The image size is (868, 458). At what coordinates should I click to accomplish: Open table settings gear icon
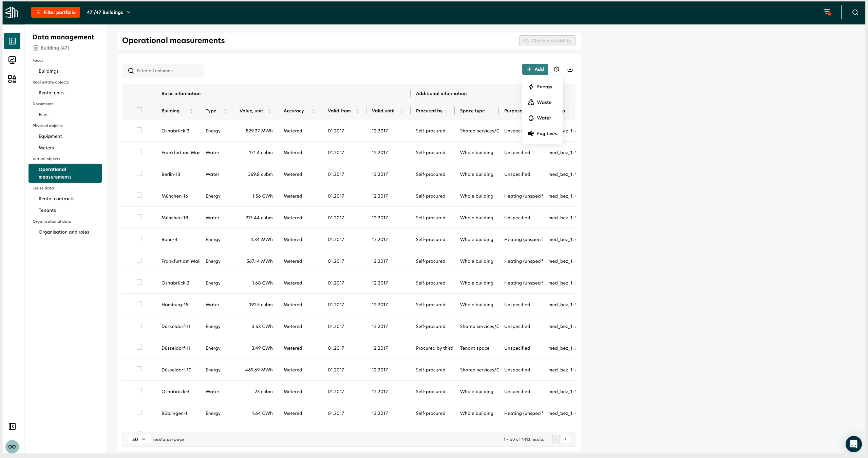click(556, 69)
